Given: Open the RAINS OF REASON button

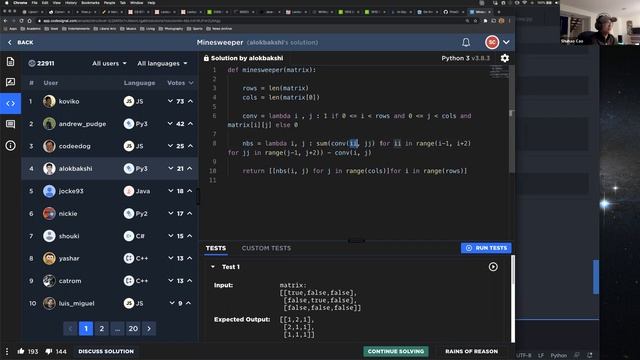Looking at the screenshot, I should point(471,351).
